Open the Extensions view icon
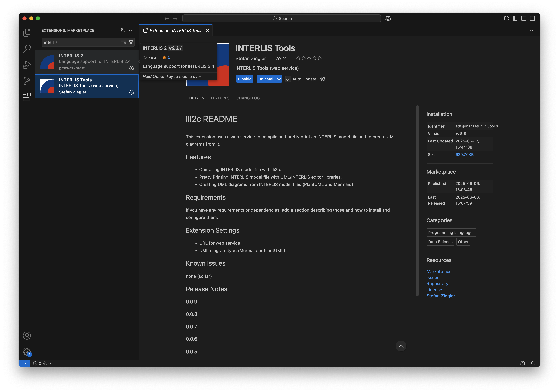 pos(27,97)
